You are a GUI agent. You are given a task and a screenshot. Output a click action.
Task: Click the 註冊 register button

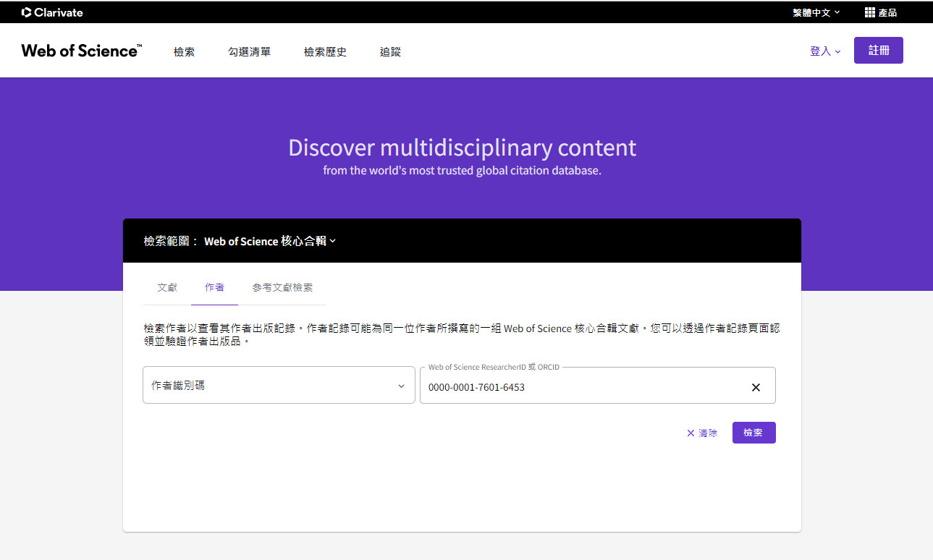coord(879,51)
